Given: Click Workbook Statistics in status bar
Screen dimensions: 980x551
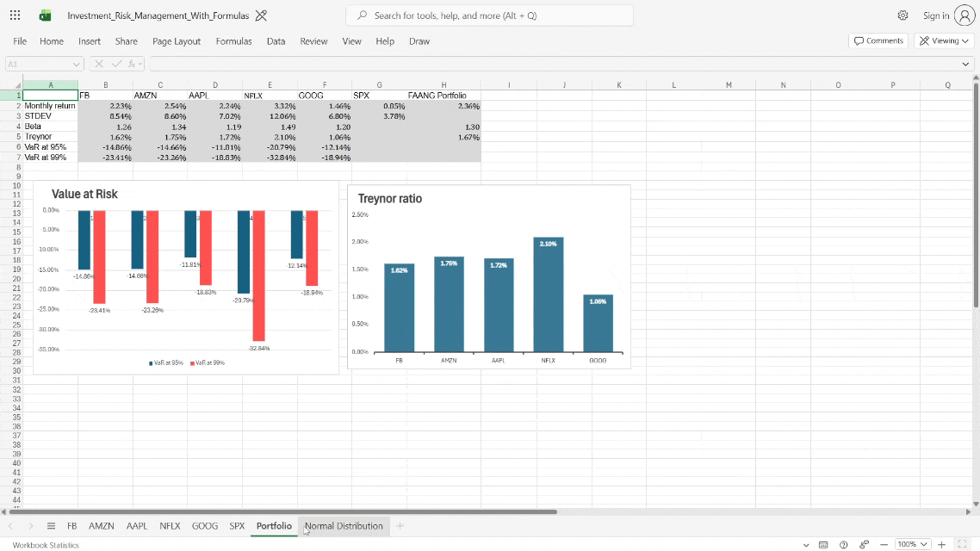Looking at the screenshot, I should (x=46, y=545).
